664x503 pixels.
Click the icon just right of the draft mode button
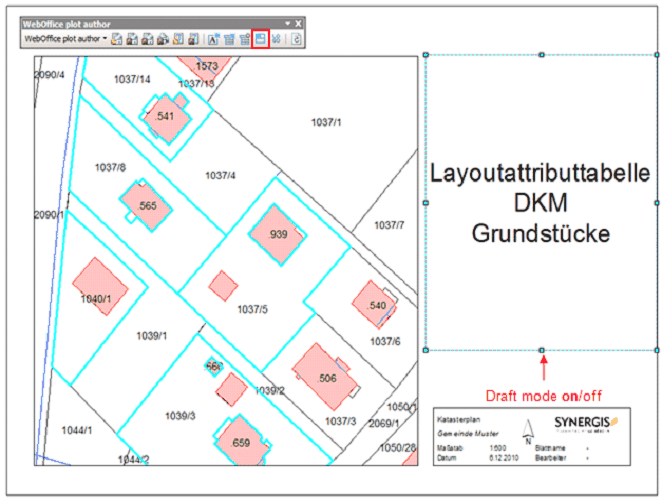pyautogui.click(x=276, y=39)
